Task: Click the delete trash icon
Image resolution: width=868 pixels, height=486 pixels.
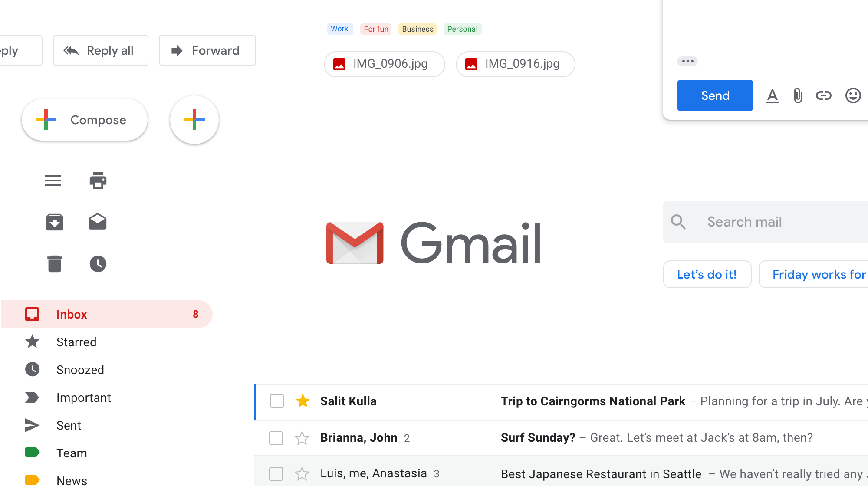Action: [x=54, y=263]
